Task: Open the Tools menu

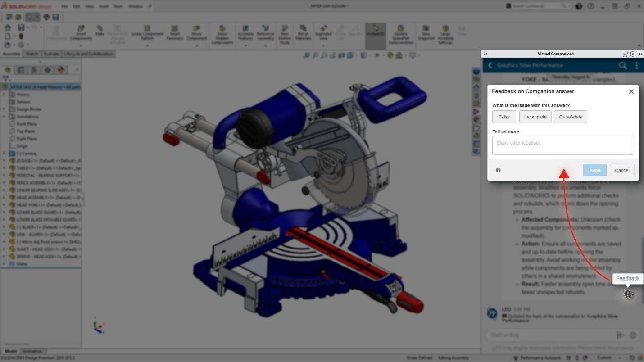Action: coord(118,6)
